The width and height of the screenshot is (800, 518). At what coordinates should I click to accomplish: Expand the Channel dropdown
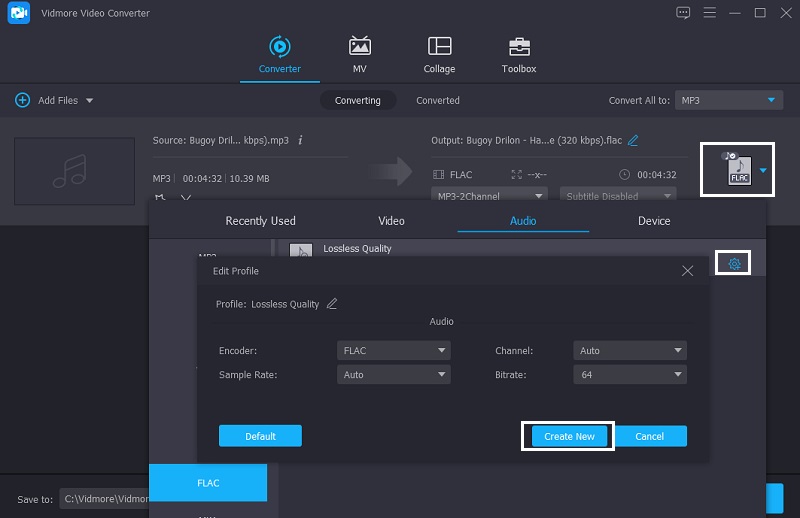point(630,351)
